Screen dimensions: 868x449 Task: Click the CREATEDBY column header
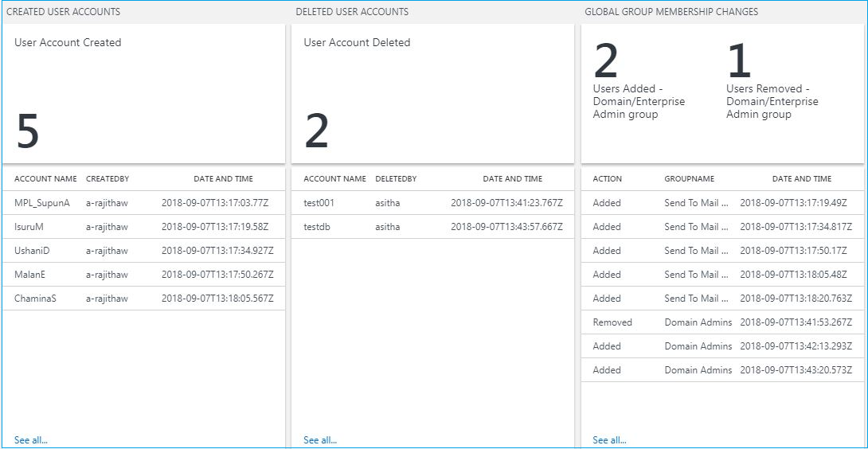point(108,179)
